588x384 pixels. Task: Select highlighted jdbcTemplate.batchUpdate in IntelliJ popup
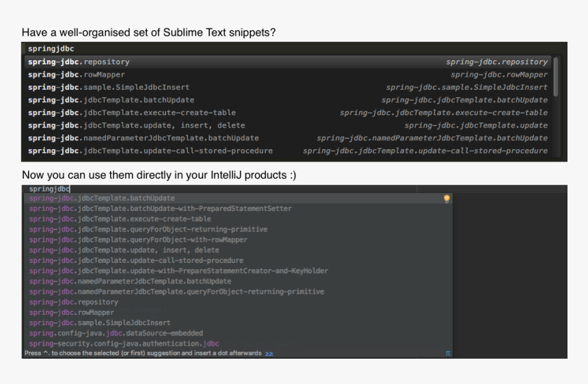coord(103,199)
